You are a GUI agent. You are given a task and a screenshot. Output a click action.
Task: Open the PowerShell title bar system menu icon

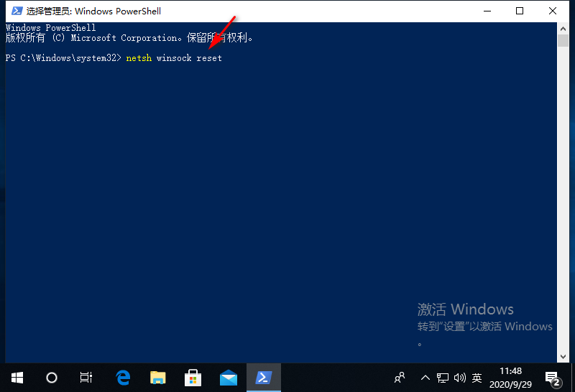pos(14,11)
